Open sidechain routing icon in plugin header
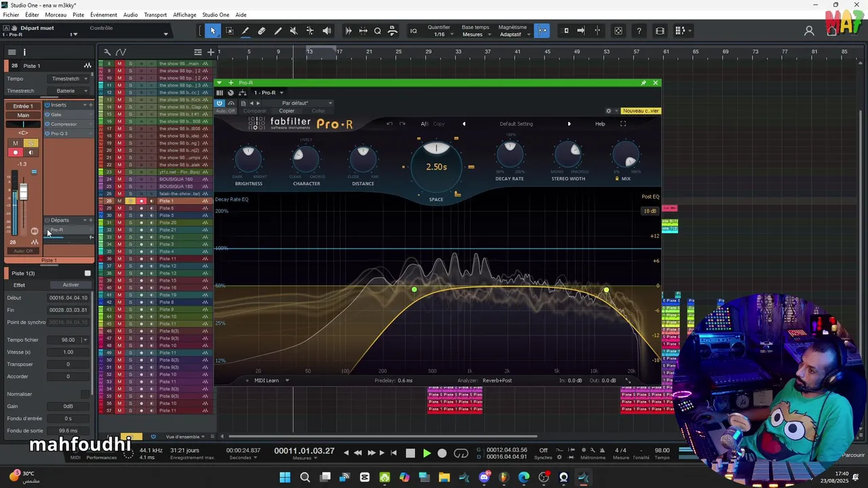This screenshot has width=868, height=488. coord(242,93)
